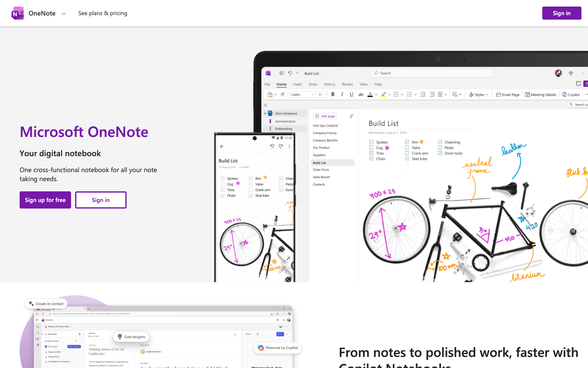The width and height of the screenshot is (588, 368).
Task: Click the font color A swatch in the ribbon
Action: pyautogui.click(x=370, y=94)
